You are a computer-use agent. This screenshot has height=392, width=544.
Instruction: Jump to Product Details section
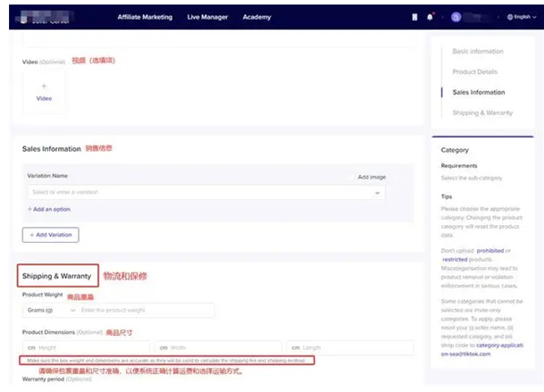pos(477,71)
